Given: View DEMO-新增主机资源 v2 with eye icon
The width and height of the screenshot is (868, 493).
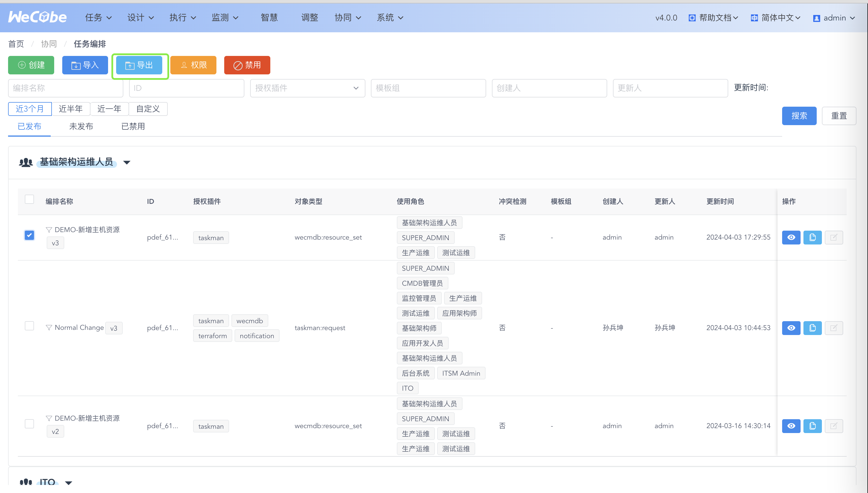Looking at the screenshot, I should click(x=791, y=426).
